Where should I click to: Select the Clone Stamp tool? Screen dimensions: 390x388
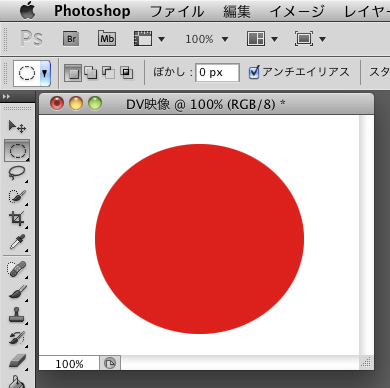pos(17,315)
